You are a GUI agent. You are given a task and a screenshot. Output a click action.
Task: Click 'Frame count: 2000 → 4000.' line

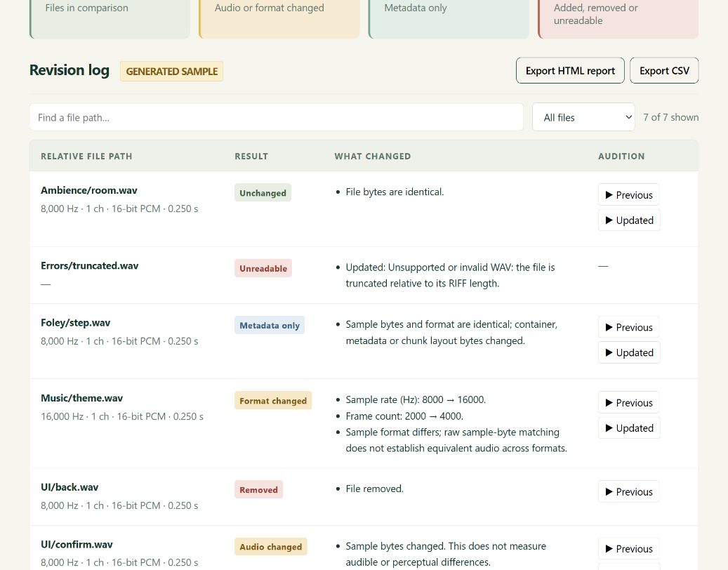tap(404, 416)
